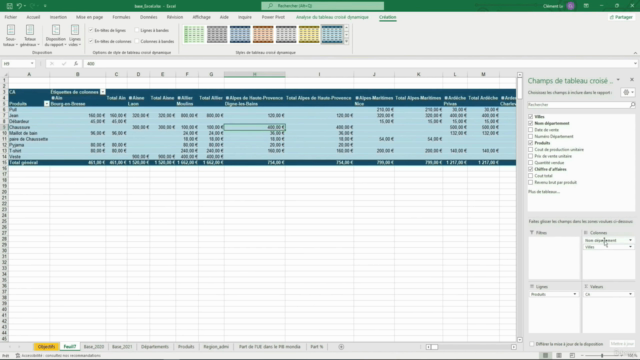Click the Undo arrow icon
Viewport: 640px width, 360px height.
click(19, 6)
